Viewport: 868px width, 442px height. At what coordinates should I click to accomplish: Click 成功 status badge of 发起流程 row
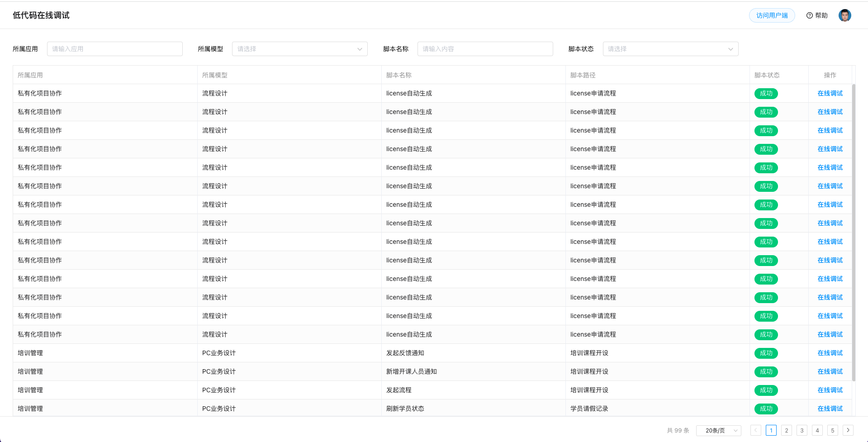tap(766, 390)
